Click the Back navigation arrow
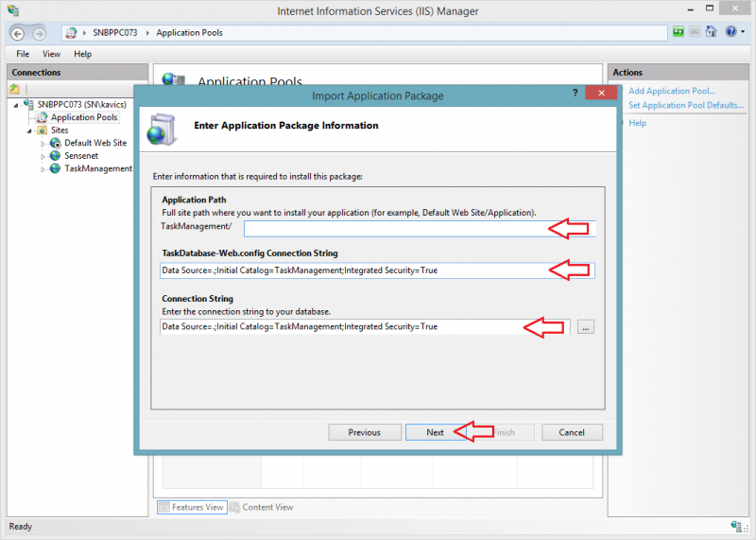Image resolution: width=756 pixels, height=540 pixels. pyautogui.click(x=18, y=34)
